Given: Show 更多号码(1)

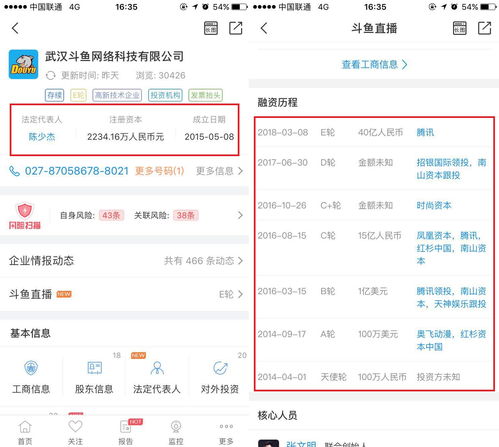Looking at the screenshot, I should coord(159,171).
